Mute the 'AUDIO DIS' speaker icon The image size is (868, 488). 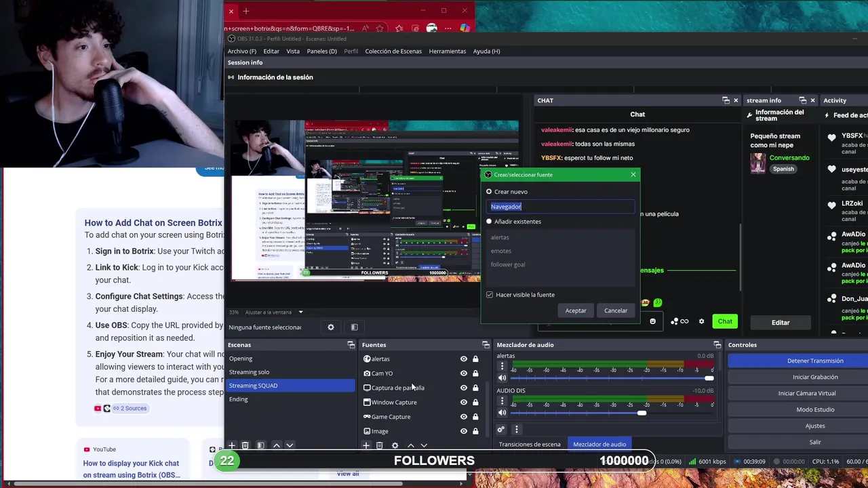point(502,413)
